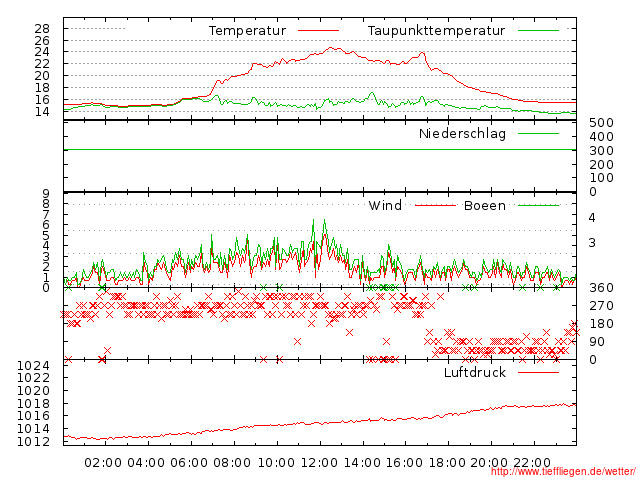The height and width of the screenshot is (480, 640).
Task: Click the 180 wind direction axis value
Action: pyautogui.click(x=601, y=324)
